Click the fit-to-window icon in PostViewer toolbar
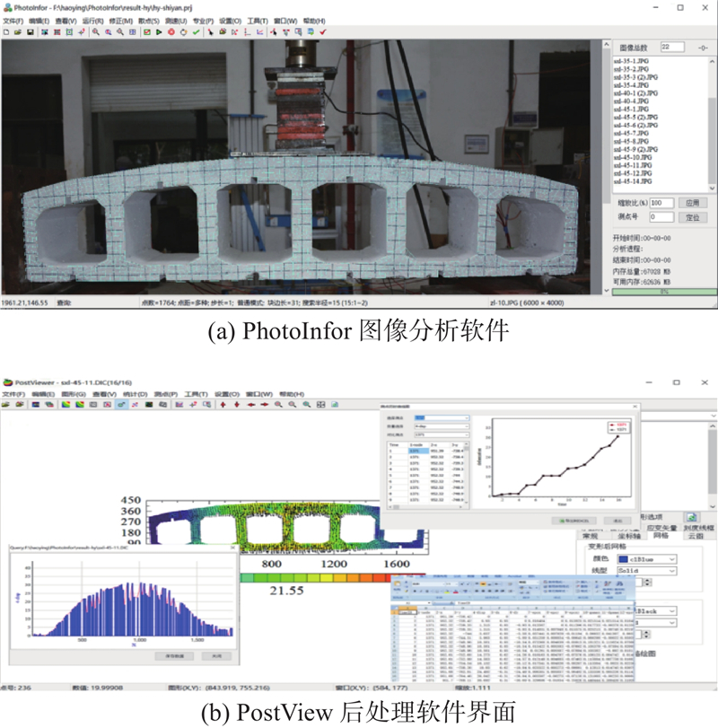The width and height of the screenshot is (718, 728). point(320,405)
